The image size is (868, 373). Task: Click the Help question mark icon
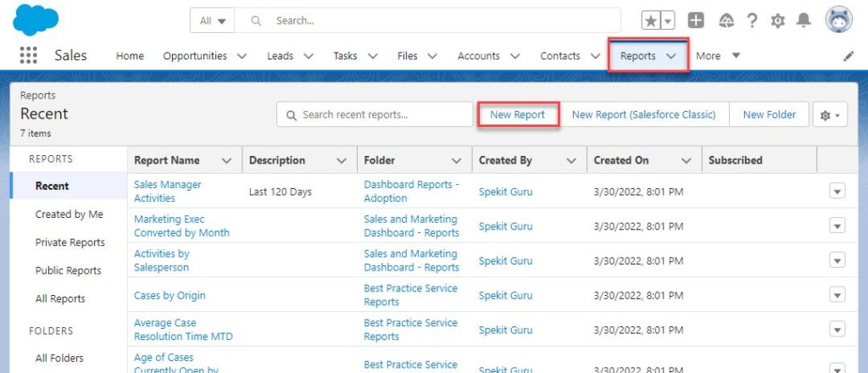pos(752,20)
